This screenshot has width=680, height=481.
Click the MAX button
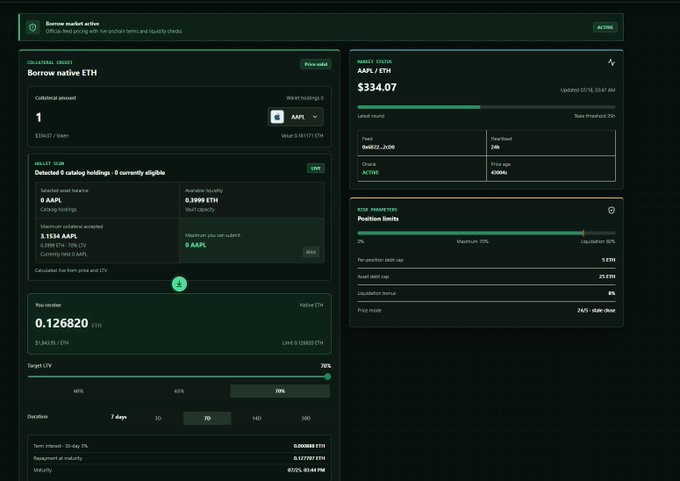point(311,252)
